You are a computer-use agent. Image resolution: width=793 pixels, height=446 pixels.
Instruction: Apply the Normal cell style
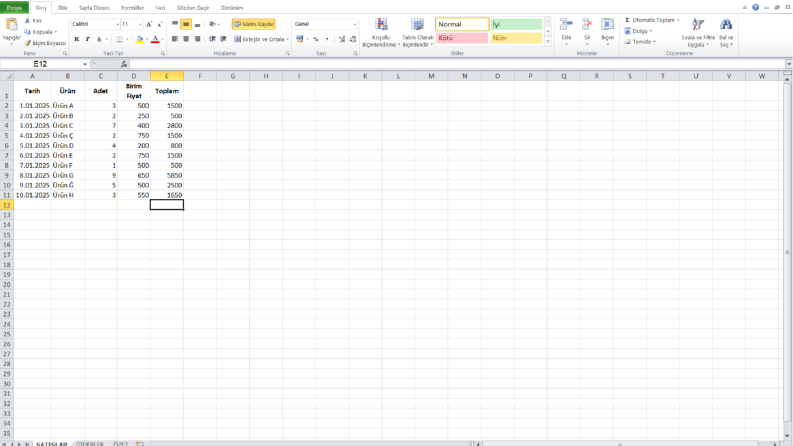point(462,24)
